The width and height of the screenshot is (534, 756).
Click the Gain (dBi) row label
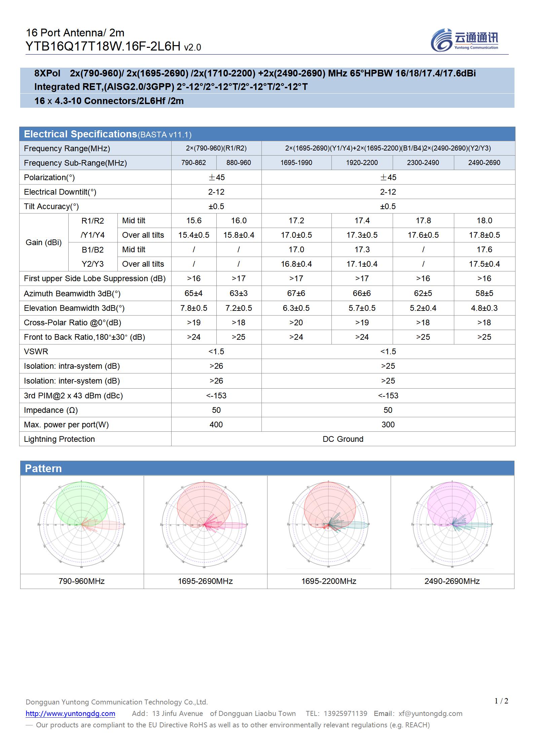click(x=44, y=242)
